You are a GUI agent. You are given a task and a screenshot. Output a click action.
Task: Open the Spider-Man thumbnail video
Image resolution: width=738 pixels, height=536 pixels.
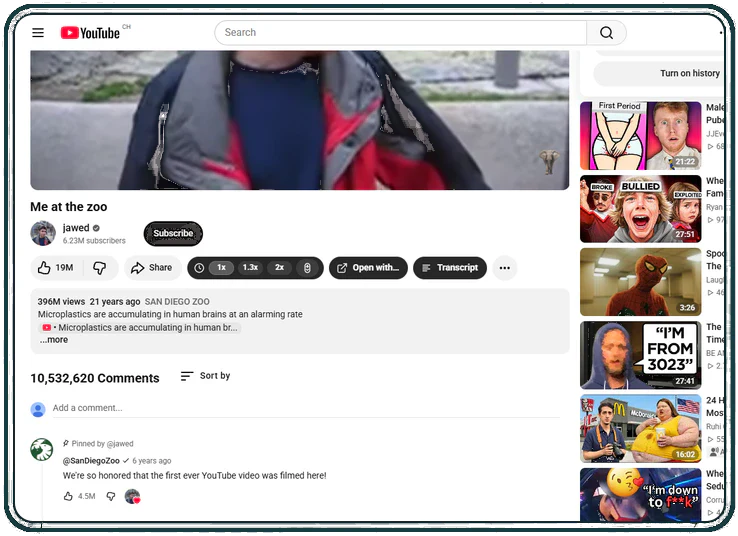[x=641, y=282]
